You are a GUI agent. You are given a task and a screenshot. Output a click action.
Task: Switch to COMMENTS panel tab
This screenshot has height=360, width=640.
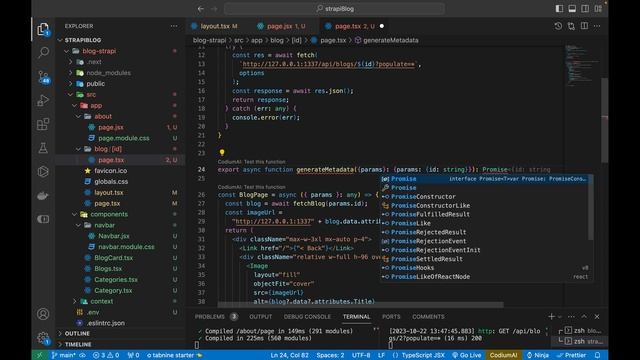(428, 317)
